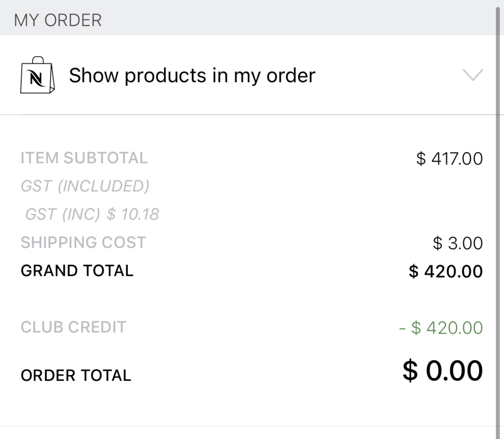Click the bold $ 420.00 grand total
504x439 pixels.
[446, 271]
